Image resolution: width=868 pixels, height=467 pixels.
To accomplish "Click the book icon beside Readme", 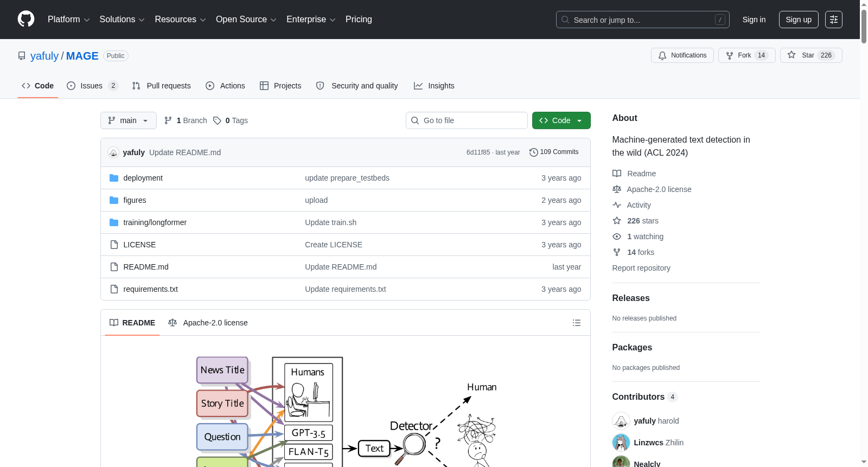I will tap(617, 174).
